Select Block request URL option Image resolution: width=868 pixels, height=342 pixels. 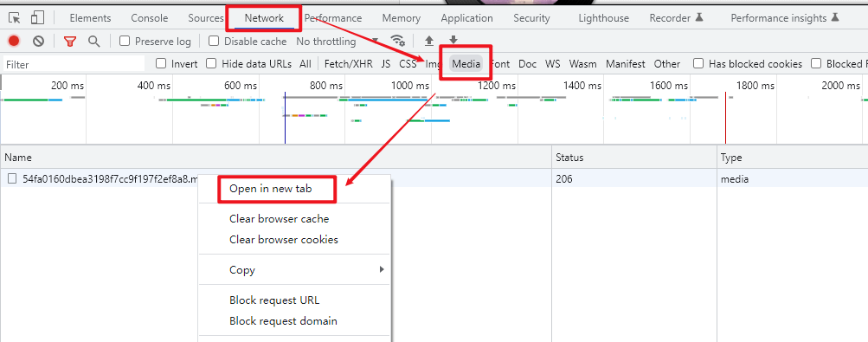pos(274,300)
